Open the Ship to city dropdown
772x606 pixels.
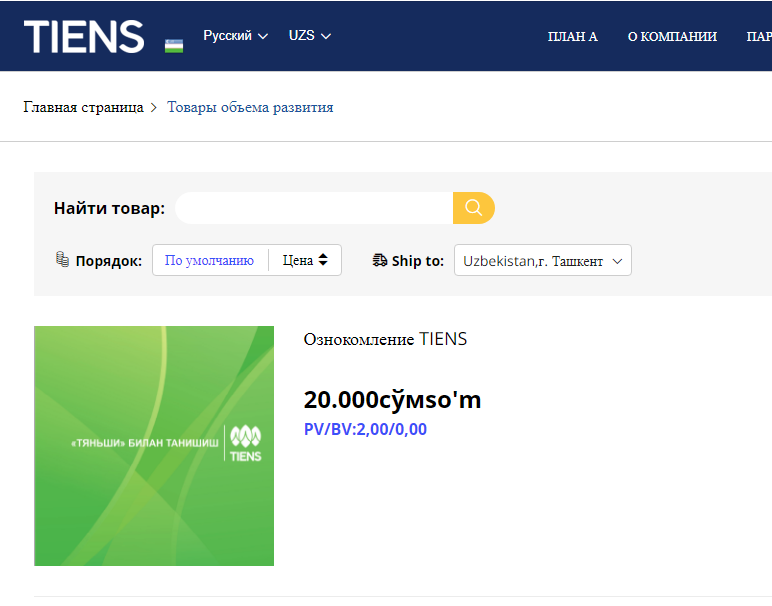click(542, 261)
